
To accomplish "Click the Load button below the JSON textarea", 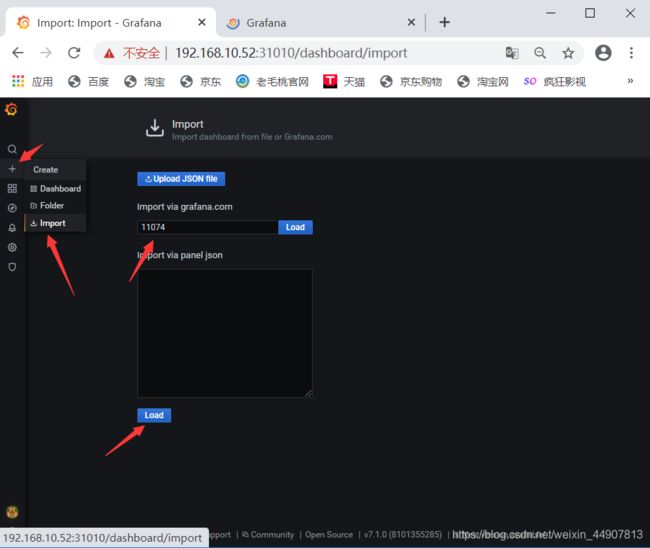I will point(154,415).
